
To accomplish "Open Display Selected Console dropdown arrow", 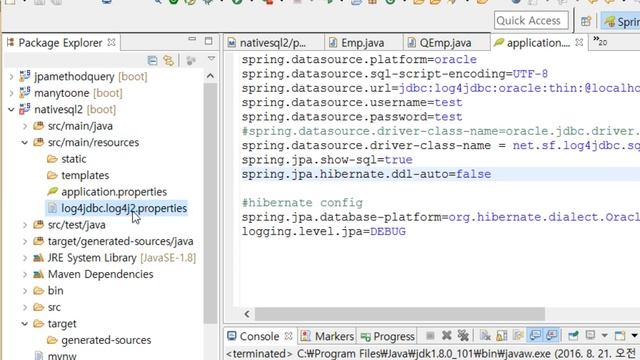I will (604, 336).
